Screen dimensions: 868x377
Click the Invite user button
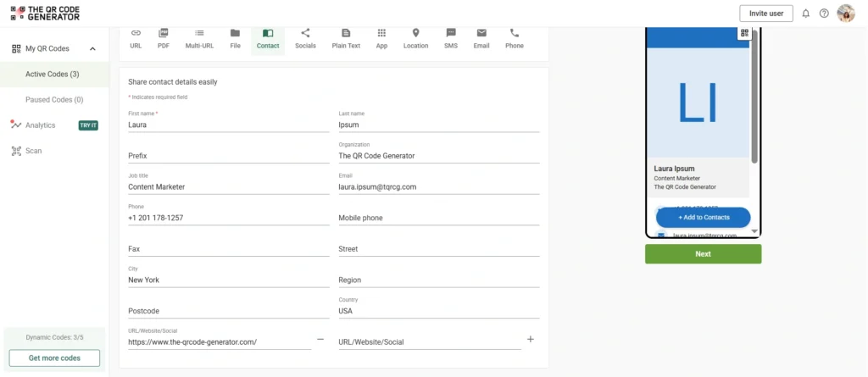[766, 14]
